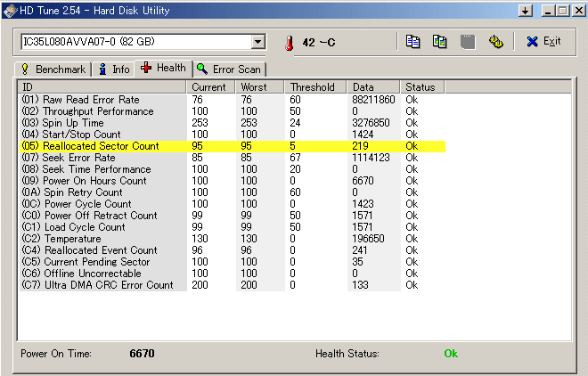This screenshot has width=588, height=376.
Task: Click the IC35L080AVVA07-0 drive combo box
Action: click(143, 42)
